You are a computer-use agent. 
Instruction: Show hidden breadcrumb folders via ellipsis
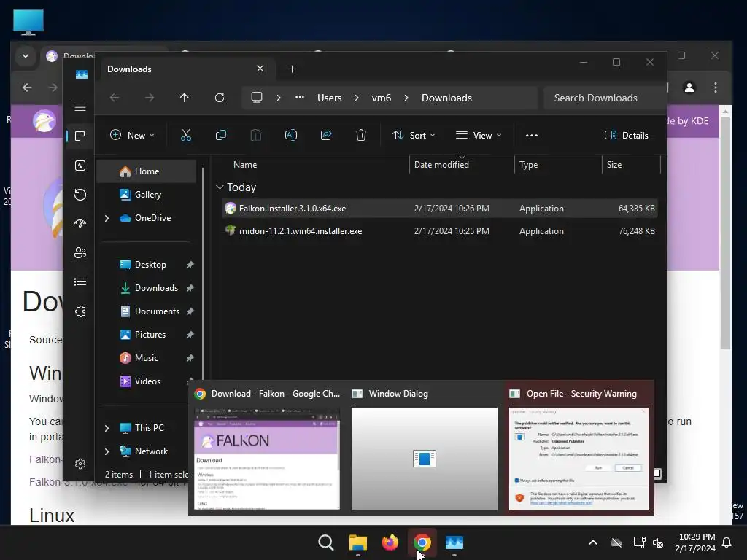pos(300,98)
